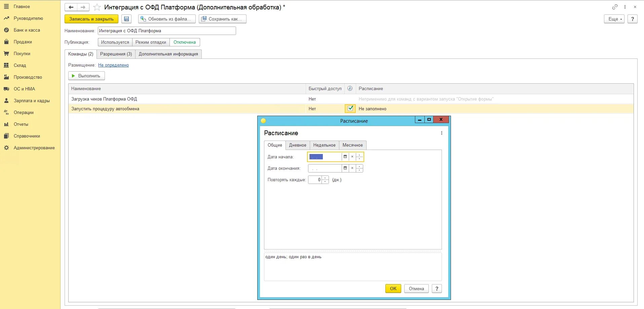644x309 pixels.
Task: Clear the Дата окончания field
Action: [352, 168]
